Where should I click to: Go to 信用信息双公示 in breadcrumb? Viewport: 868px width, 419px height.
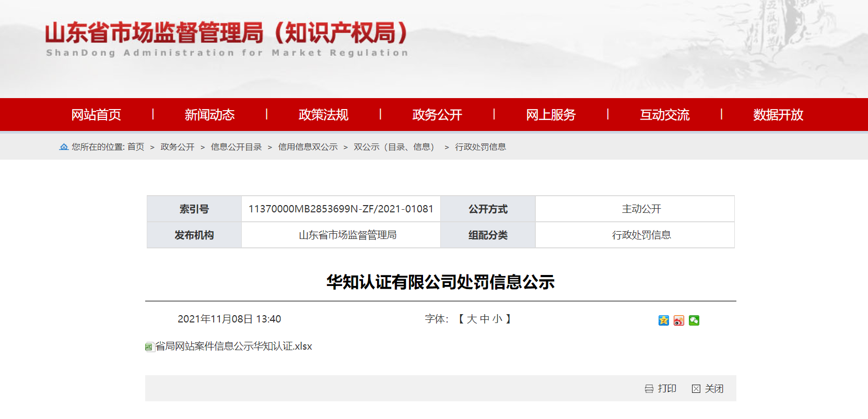(x=308, y=147)
